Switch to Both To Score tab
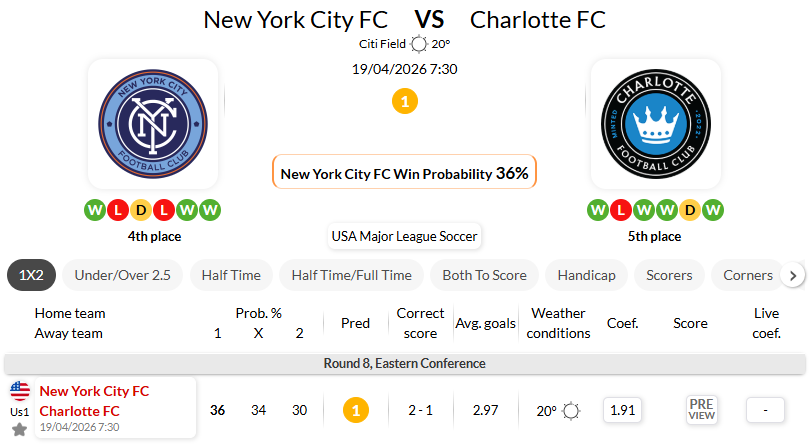 [484, 275]
